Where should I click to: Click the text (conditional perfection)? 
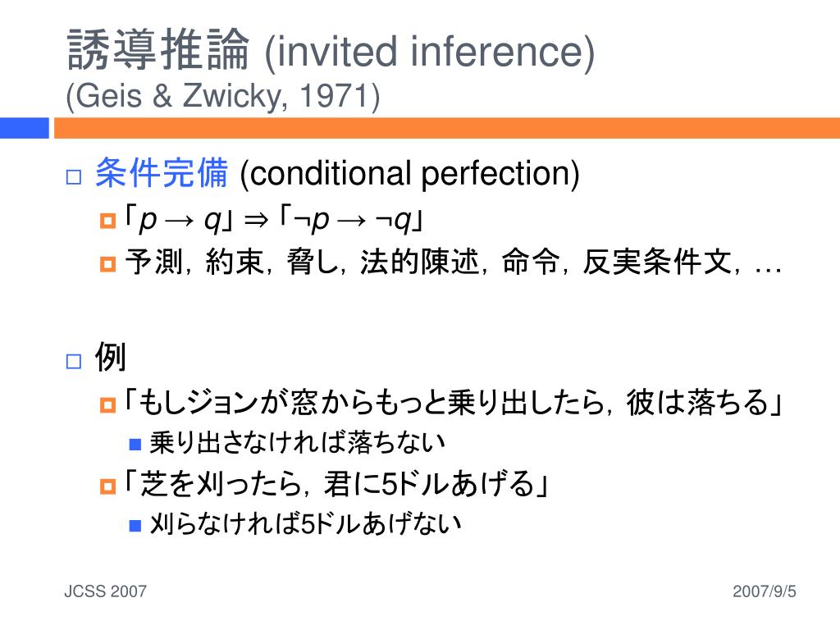410,174
